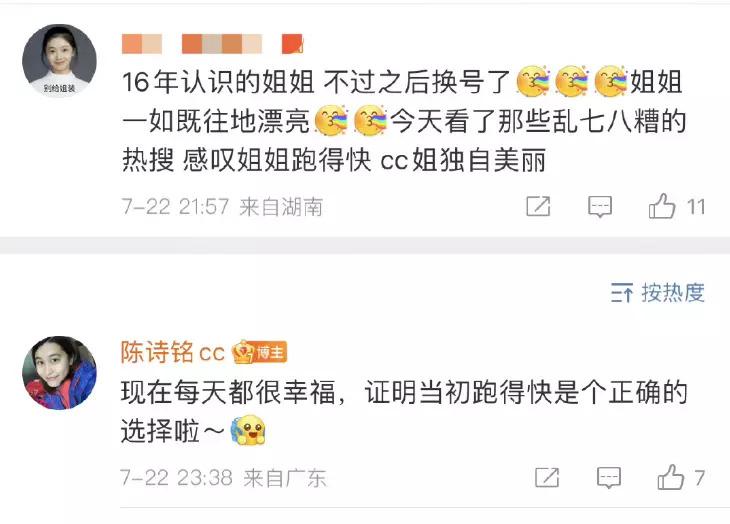Share the first comment from 湖南

(x=538, y=206)
